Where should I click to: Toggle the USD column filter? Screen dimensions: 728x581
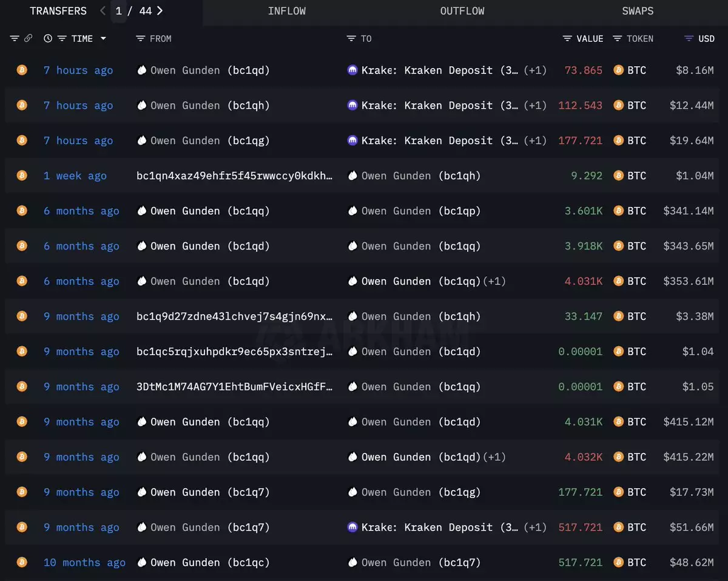689,38
